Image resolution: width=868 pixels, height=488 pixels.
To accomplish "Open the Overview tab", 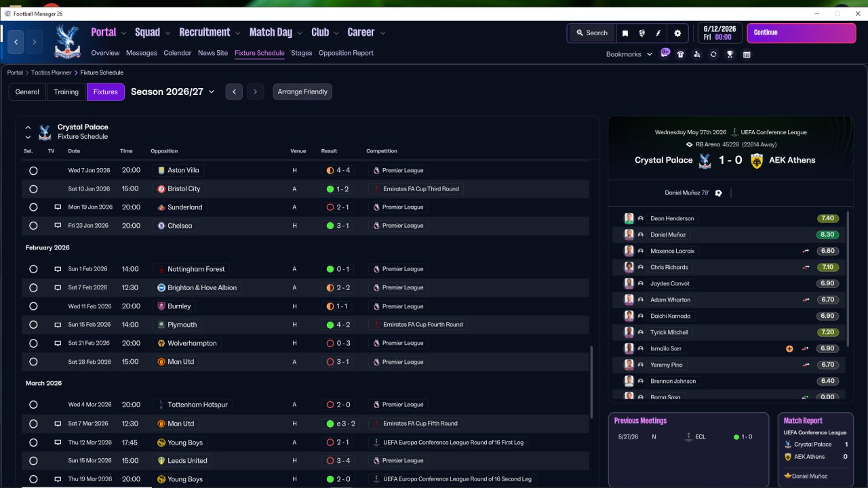I will tap(105, 53).
